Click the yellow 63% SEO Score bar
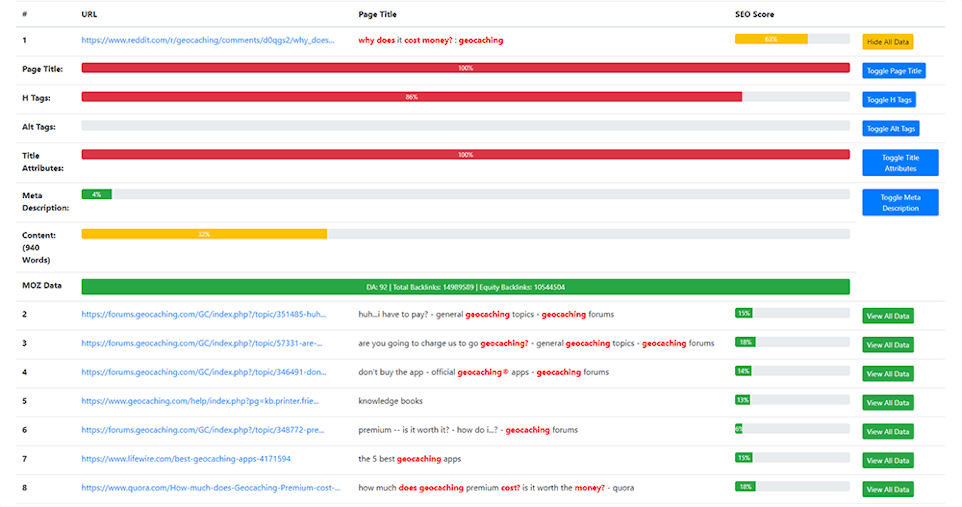The image size is (962, 507). click(x=770, y=39)
